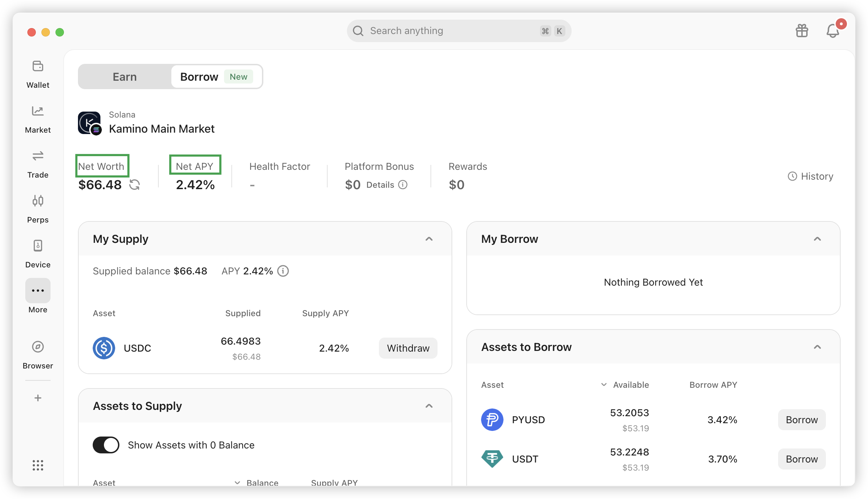Switch to the Earn tab
The height and width of the screenshot is (499, 868).
click(125, 76)
